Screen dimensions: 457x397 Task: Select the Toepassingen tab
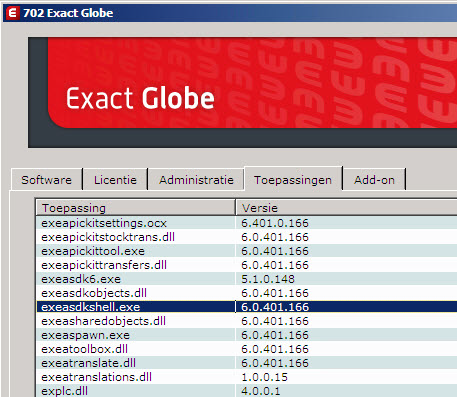293,179
